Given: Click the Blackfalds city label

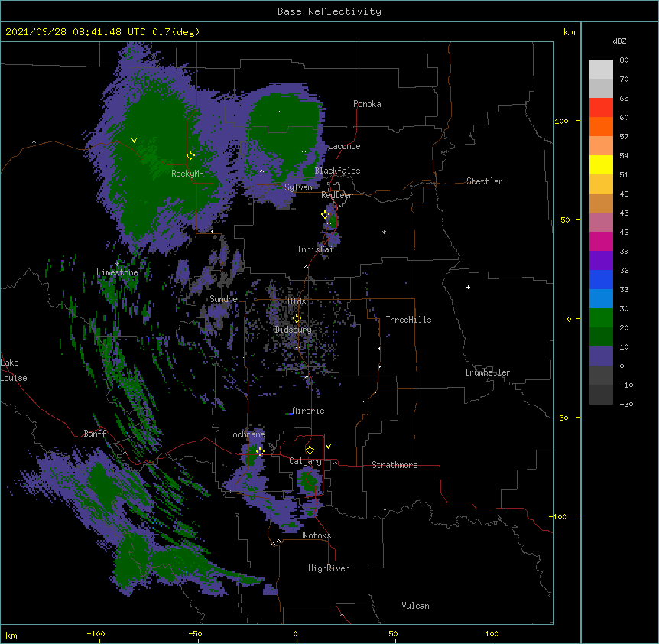Looking at the screenshot, I should click(x=337, y=171).
